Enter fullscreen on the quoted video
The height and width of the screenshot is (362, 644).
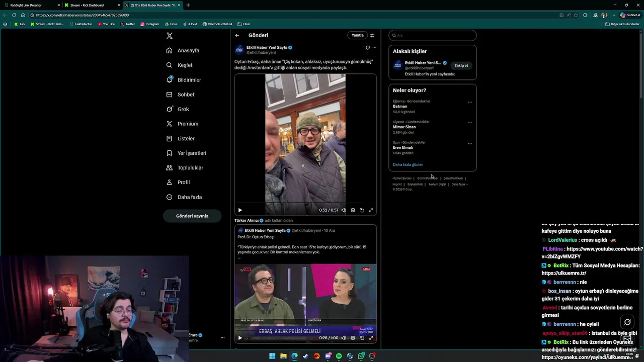(371, 338)
